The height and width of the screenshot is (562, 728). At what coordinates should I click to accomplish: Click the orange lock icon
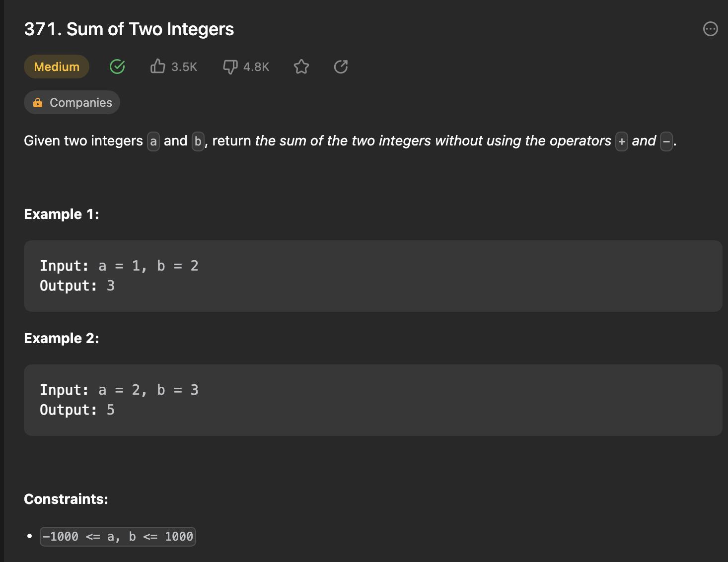coord(38,103)
